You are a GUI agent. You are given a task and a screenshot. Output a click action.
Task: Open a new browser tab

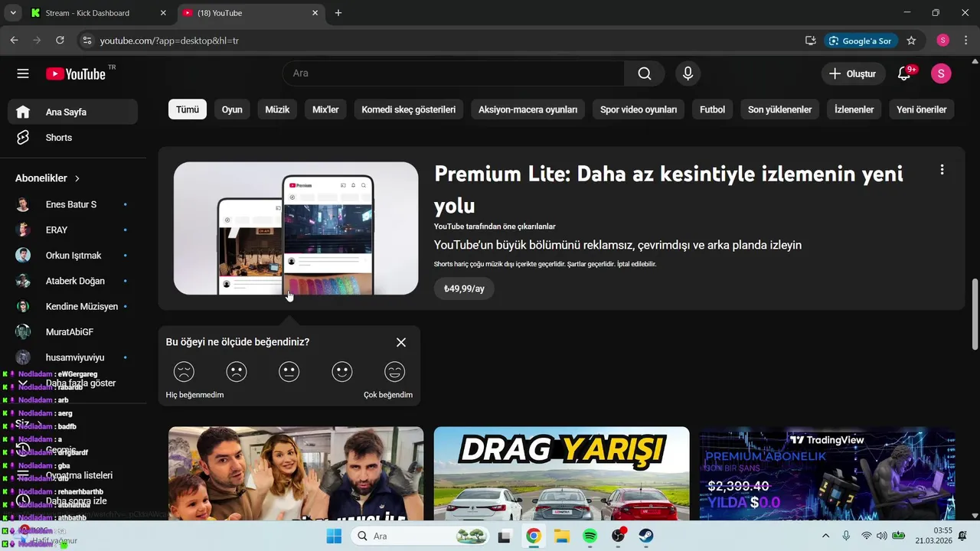point(338,13)
